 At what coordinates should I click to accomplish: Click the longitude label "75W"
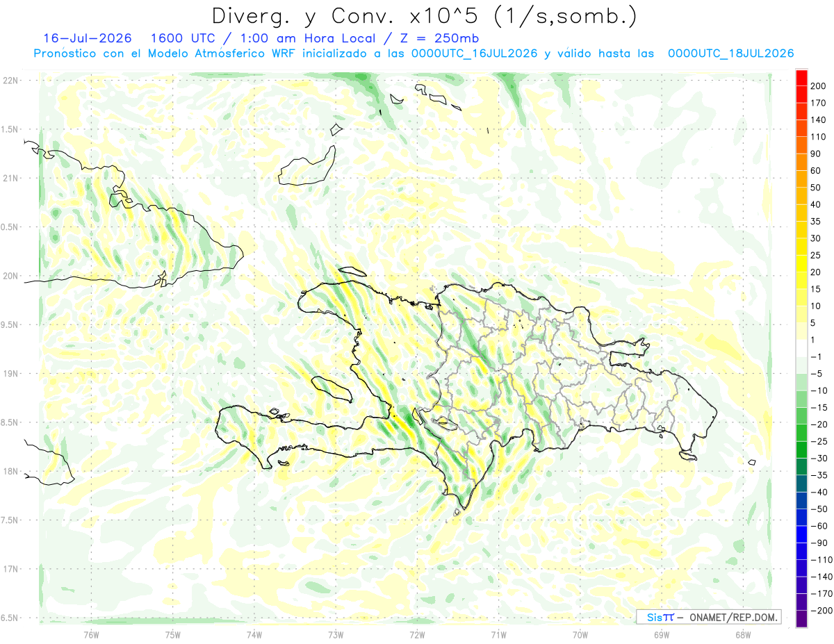coord(173,634)
